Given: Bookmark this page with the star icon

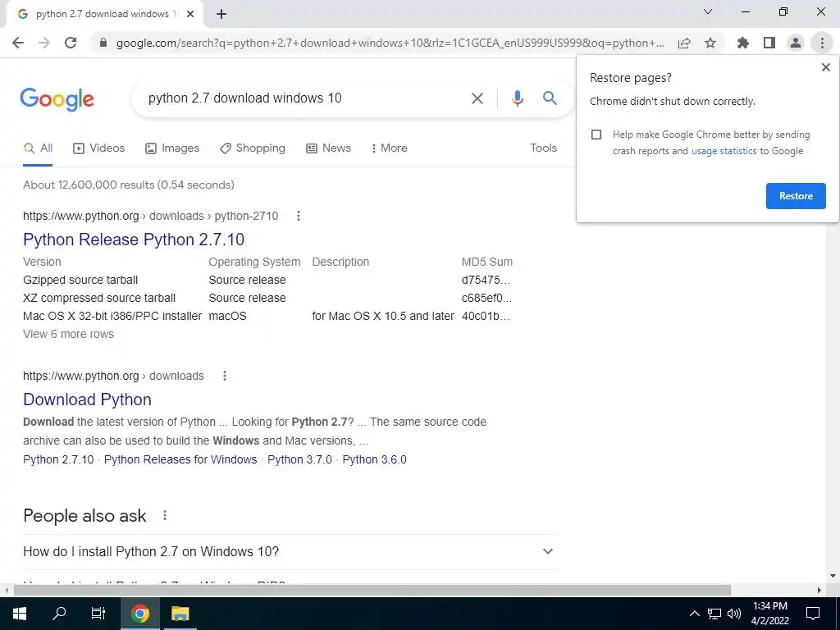Looking at the screenshot, I should point(710,43).
